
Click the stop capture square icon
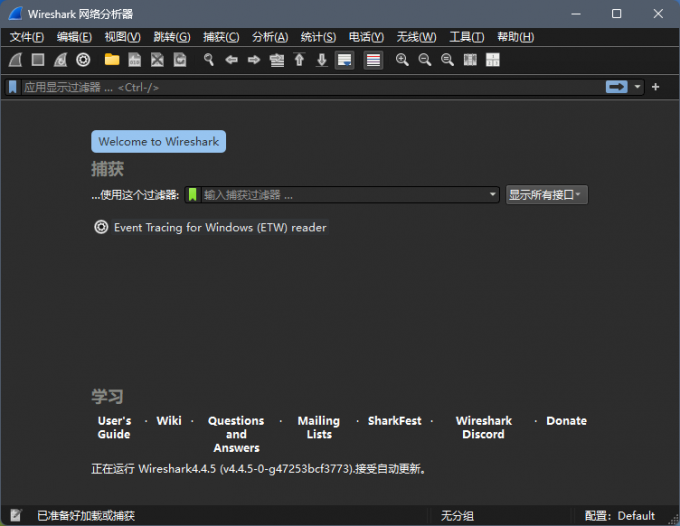(x=38, y=60)
